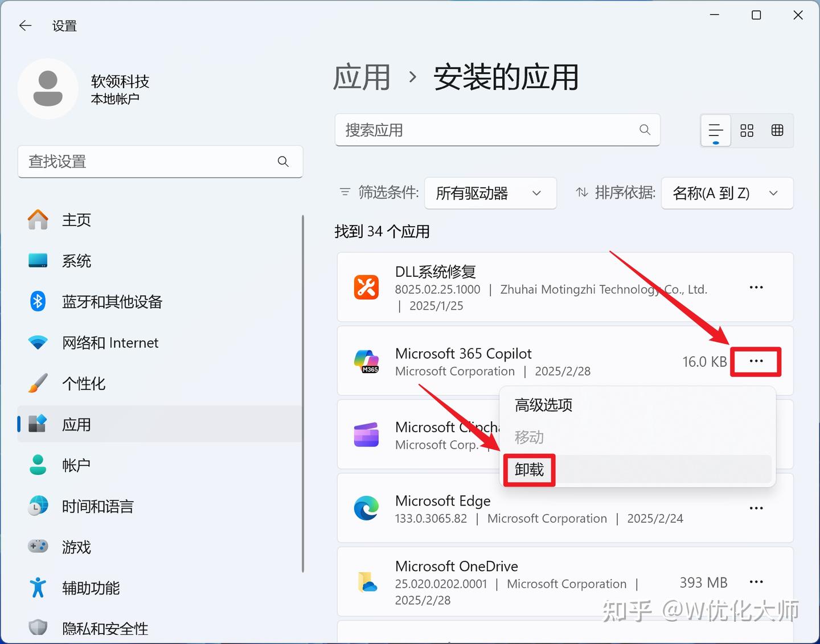Click the Microsoft Clipchamp app icon
820x644 pixels.
tap(366, 434)
